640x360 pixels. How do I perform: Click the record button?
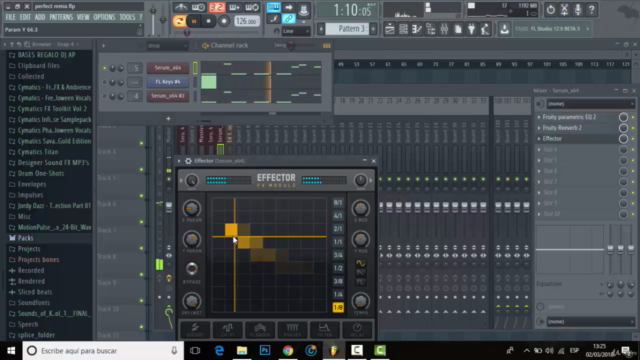(224, 21)
